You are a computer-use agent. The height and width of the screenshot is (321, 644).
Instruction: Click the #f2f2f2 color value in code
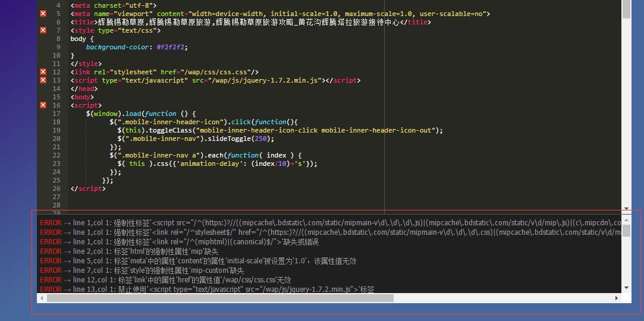[x=172, y=47]
